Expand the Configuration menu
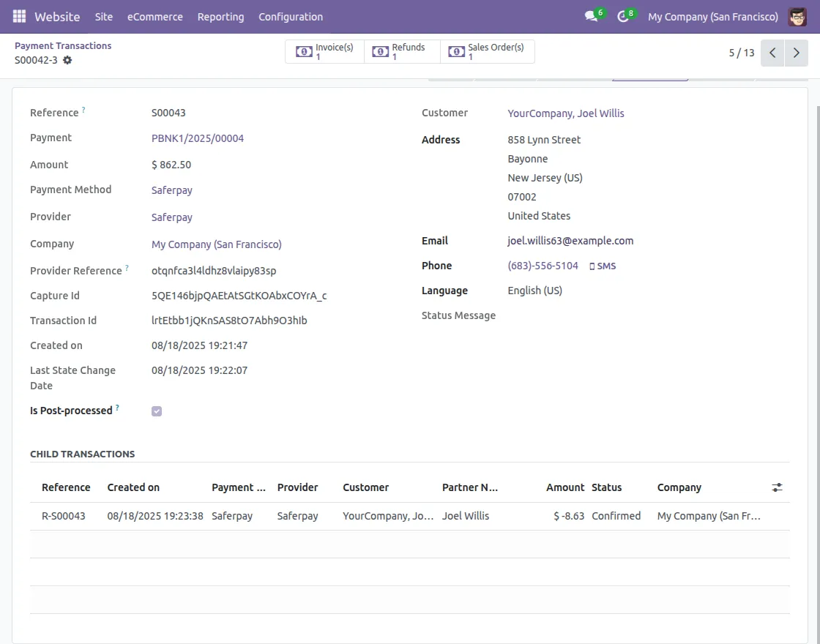820x644 pixels. click(291, 16)
